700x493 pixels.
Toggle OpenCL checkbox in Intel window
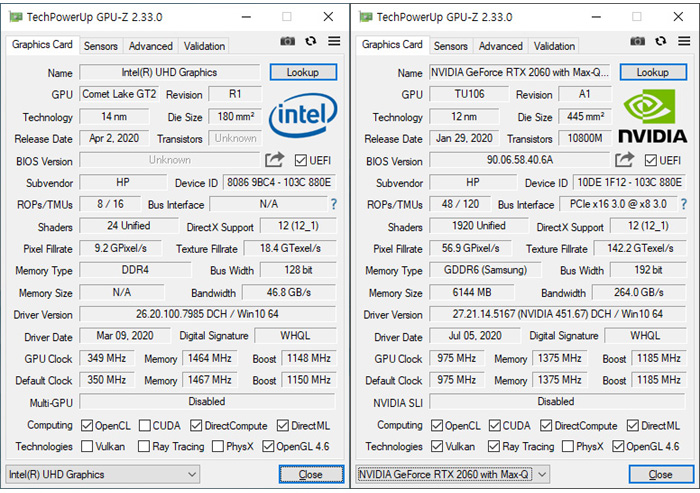[x=87, y=426]
